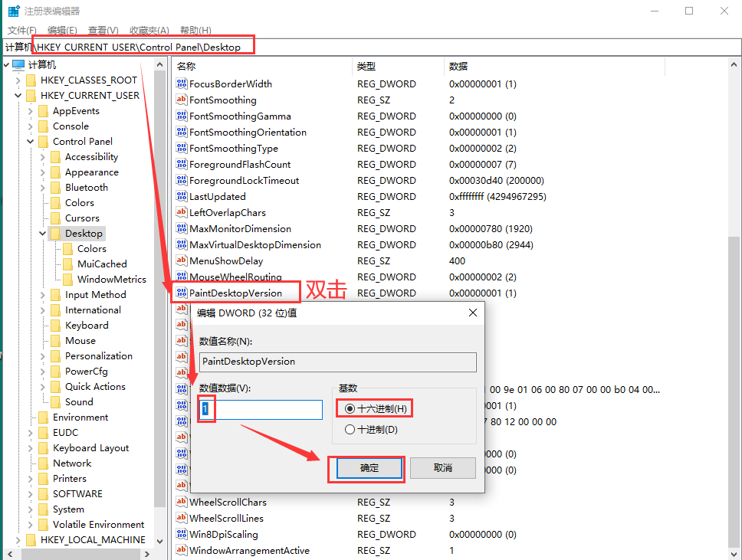Select the Quick Actions key
Screen dimensions: 742x560
[x=95, y=386]
